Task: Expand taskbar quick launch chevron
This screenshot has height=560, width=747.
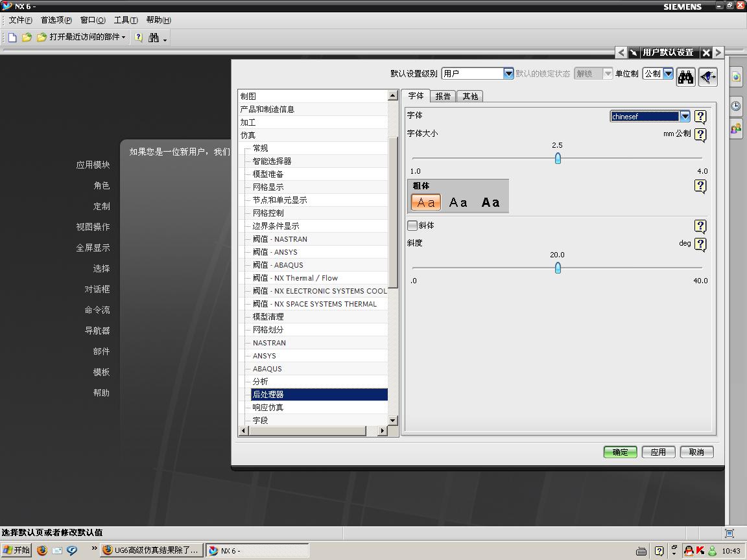Action: [x=94, y=548]
